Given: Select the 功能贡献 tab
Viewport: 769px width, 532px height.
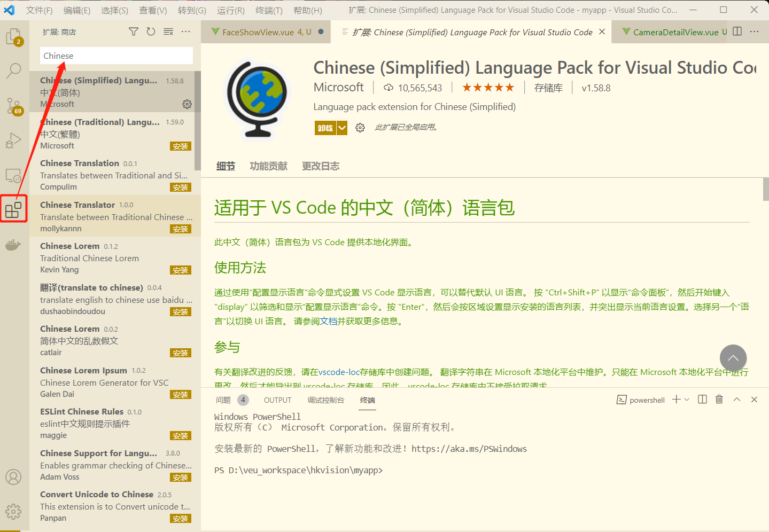Looking at the screenshot, I should point(268,166).
